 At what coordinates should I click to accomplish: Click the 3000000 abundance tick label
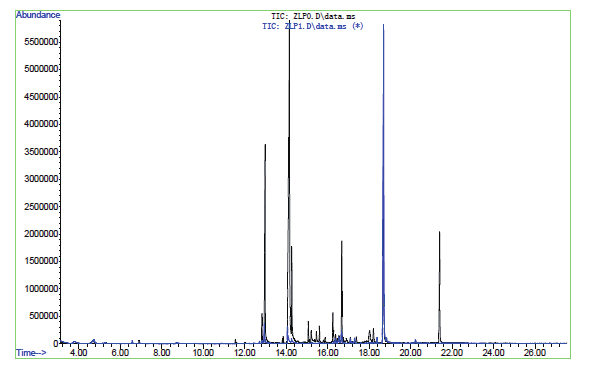coord(41,179)
